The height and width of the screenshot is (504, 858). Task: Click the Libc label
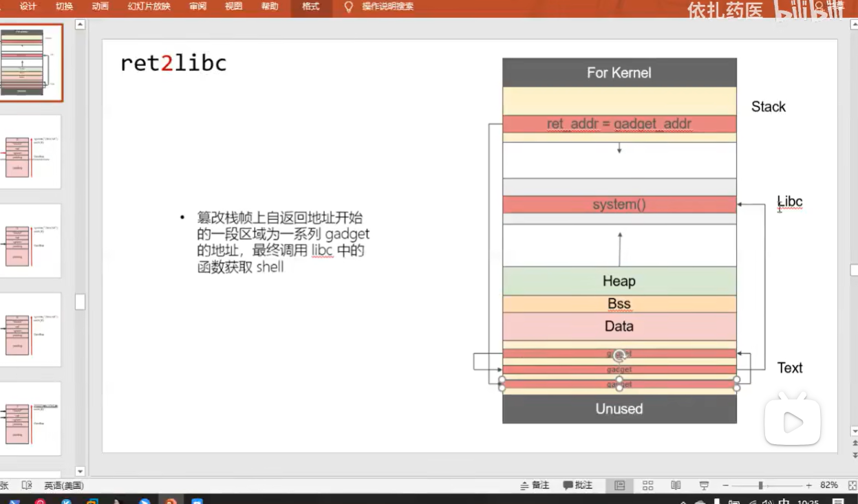point(790,201)
